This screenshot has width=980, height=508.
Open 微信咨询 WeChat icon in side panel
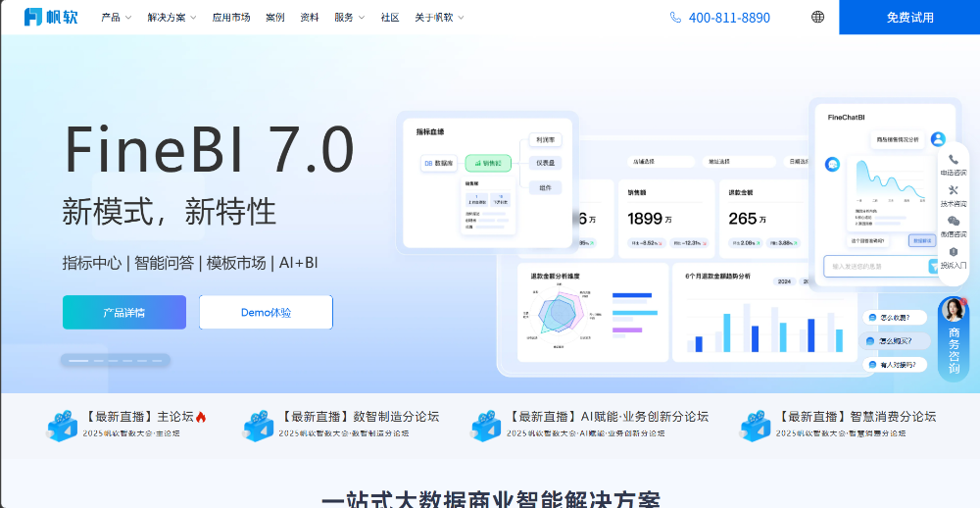pyautogui.click(x=954, y=221)
